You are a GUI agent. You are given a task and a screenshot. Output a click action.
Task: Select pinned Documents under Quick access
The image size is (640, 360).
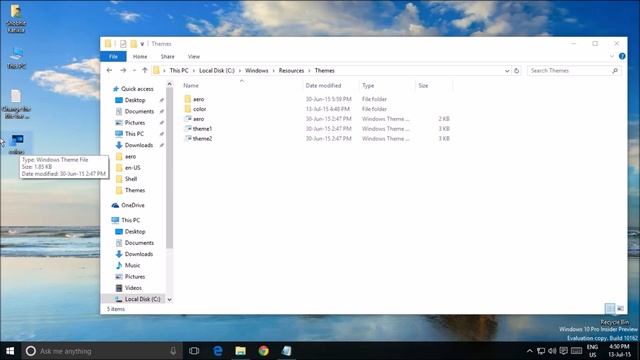click(139, 111)
